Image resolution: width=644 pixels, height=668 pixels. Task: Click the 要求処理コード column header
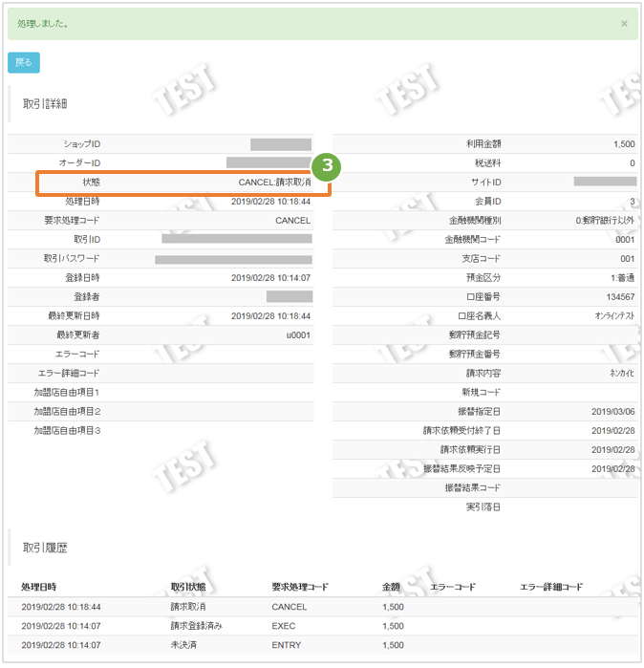(x=300, y=587)
